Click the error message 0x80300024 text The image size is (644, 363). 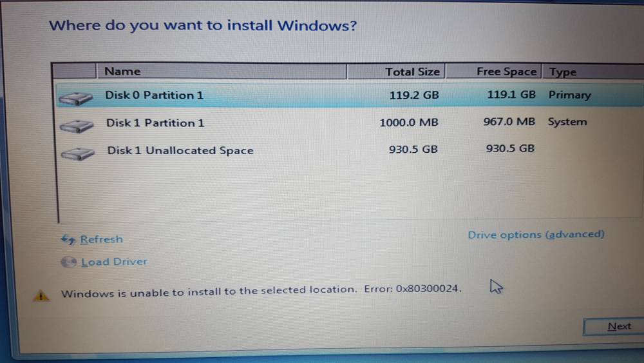point(261,291)
